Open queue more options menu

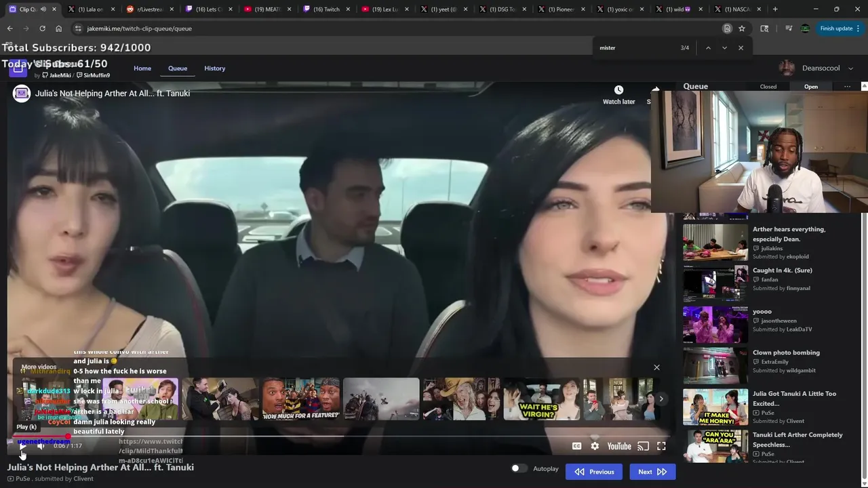(847, 87)
